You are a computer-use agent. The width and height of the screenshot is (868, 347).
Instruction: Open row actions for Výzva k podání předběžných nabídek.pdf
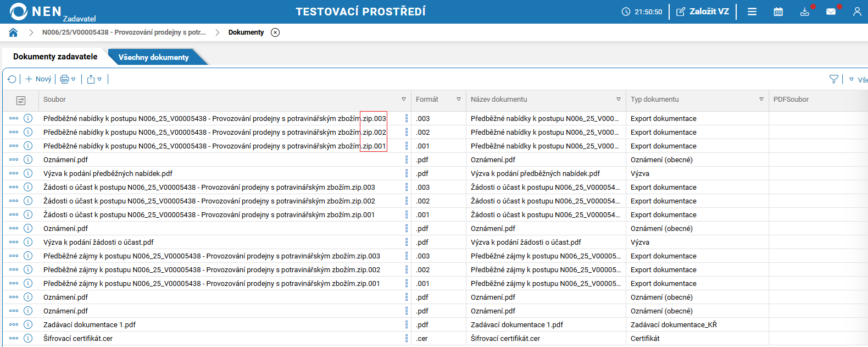click(14, 173)
